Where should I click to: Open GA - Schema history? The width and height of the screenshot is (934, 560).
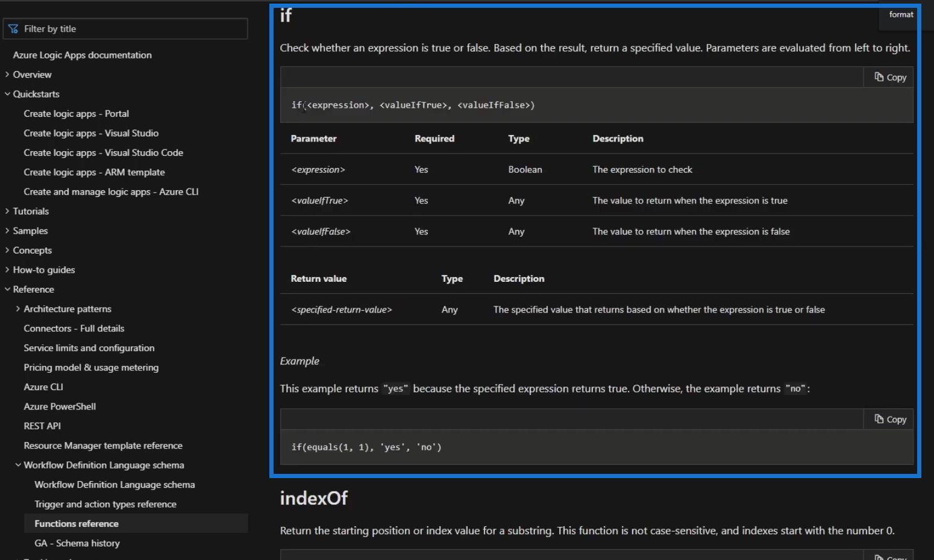[77, 543]
